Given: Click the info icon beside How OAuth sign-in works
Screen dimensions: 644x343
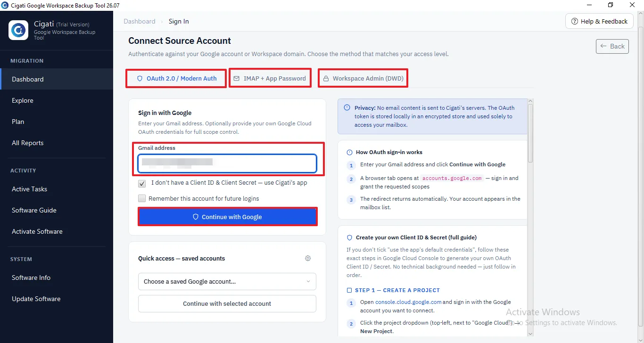Looking at the screenshot, I should click(x=349, y=152).
